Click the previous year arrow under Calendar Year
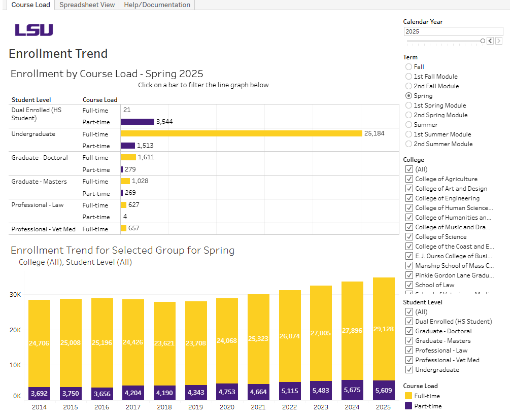Image resolution: width=512 pixels, height=420 pixels. tap(489, 41)
